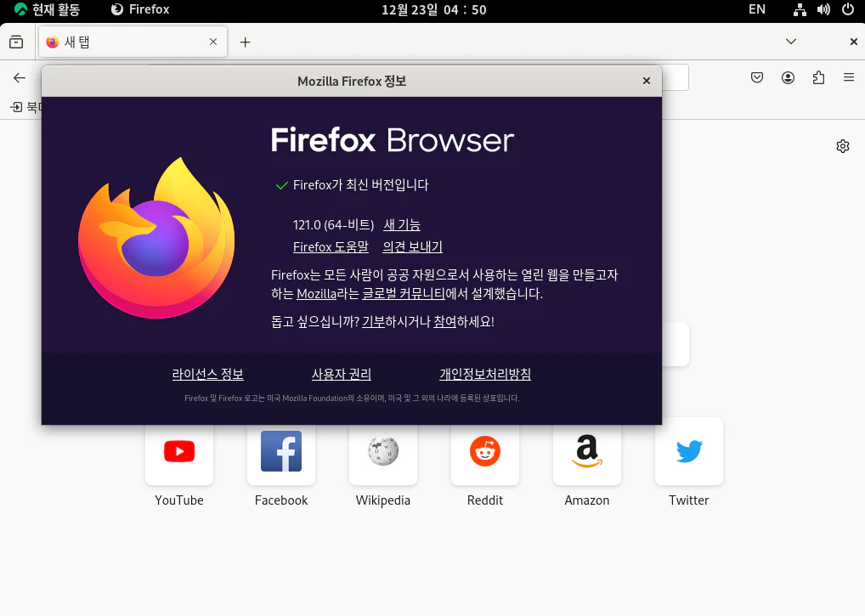Click the 의견 보내기 link
The width and height of the screenshot is (865, 616).
(x=413, y=247)
